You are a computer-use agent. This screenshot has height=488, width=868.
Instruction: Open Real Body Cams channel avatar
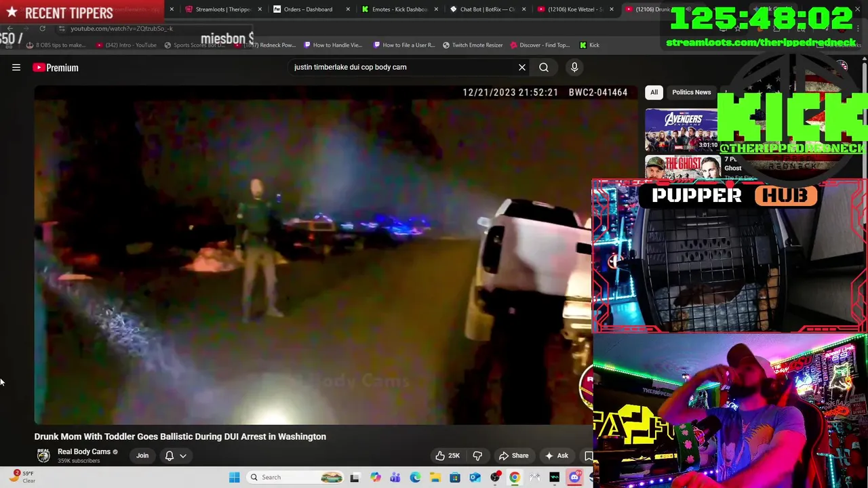click(43, 455)
